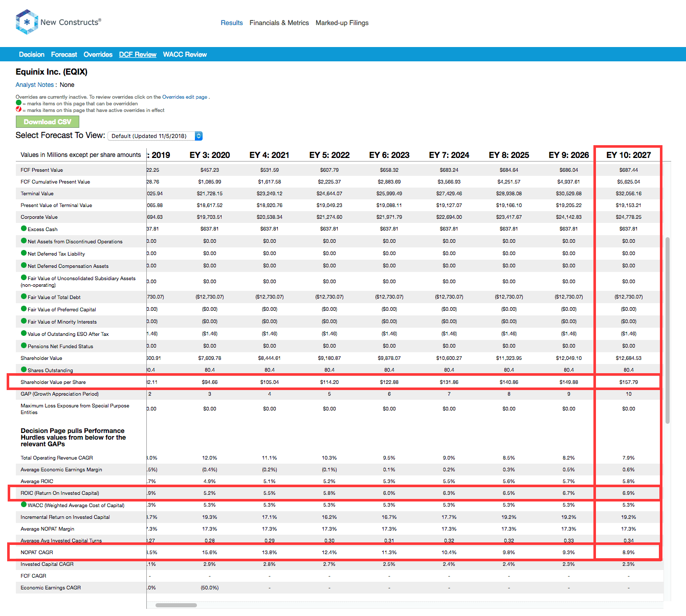The width and height of the screenshot is (686, 616).
Task: Click green dot beside Pensions Net Funded Status
Action: pyautogui.click(x=24, y=346)
